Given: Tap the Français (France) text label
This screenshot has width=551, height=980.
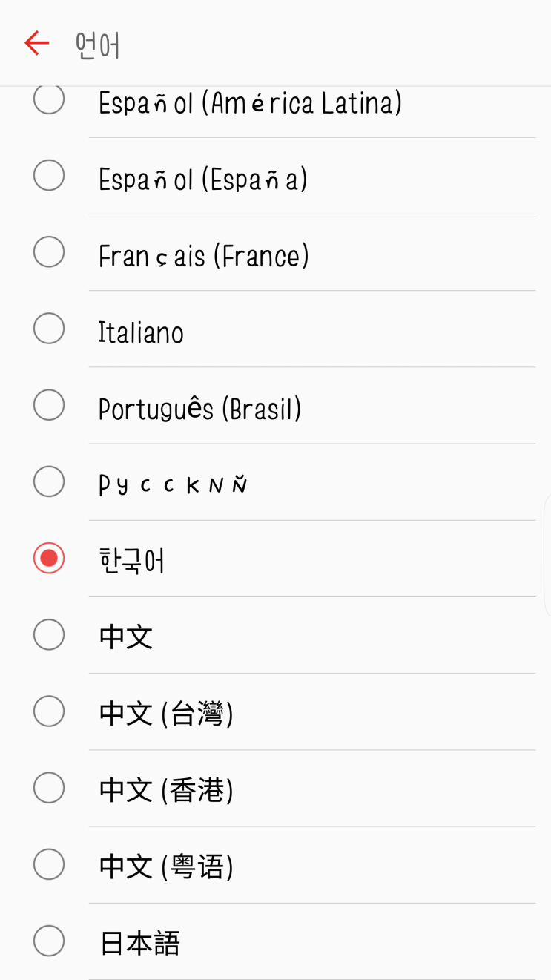Looking at the screenshot, I should click(x=204, y=257).
